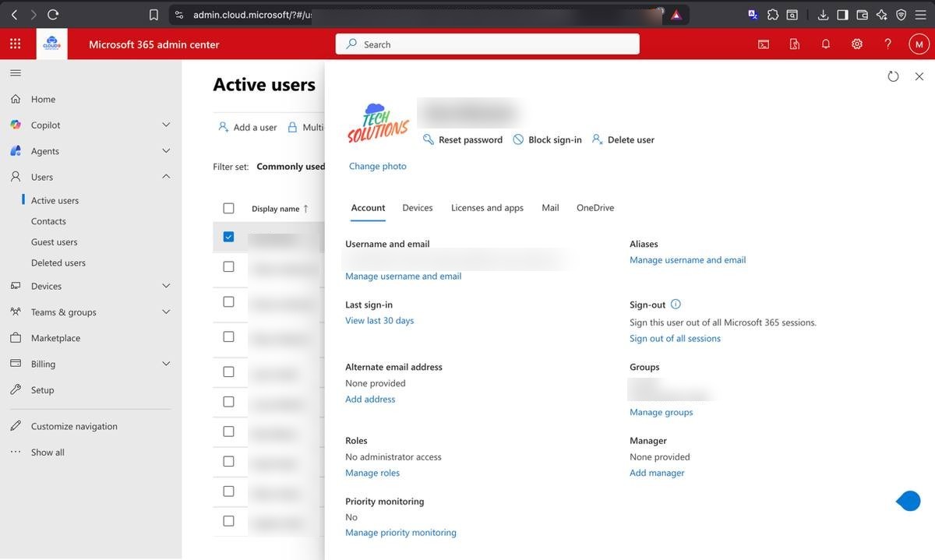Open Deleted users nav item

tap(58, 262)
